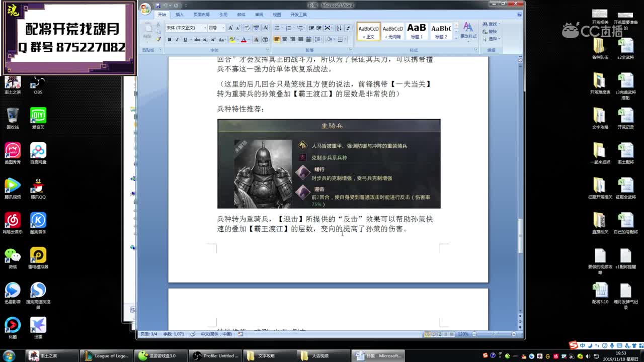
Task: Switch to the 审阅 ribbon tab
Action: 259,15
